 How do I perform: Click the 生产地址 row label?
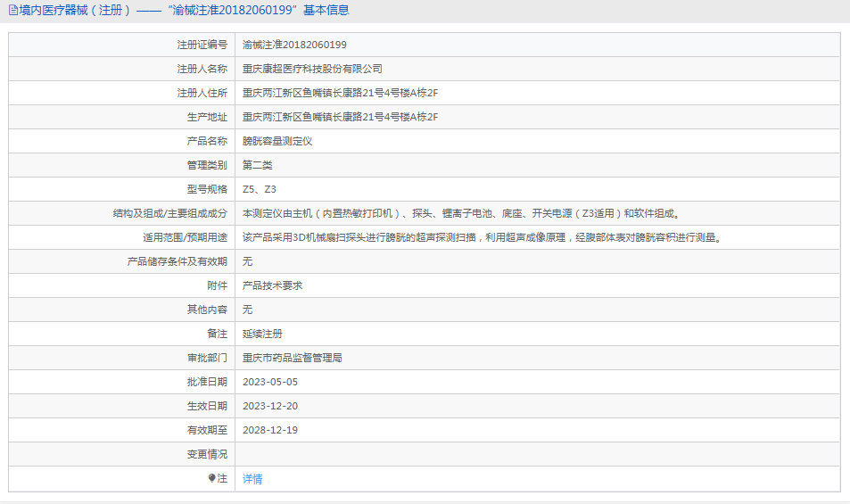coord(207,117)
